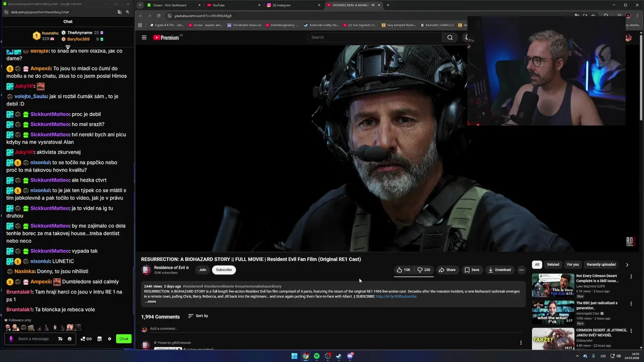This screenshot has width=644, height=362.
Task: Open Discord from the taskbar
Action: (350, 356)
